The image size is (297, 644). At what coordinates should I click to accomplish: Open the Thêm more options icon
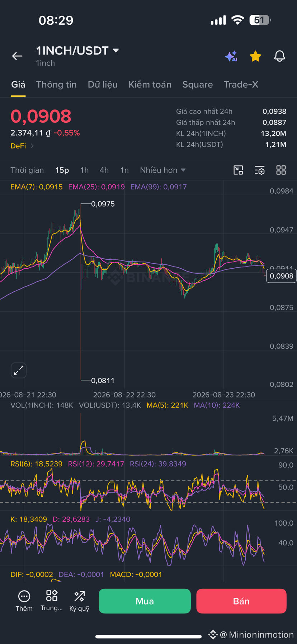(24, 601)
